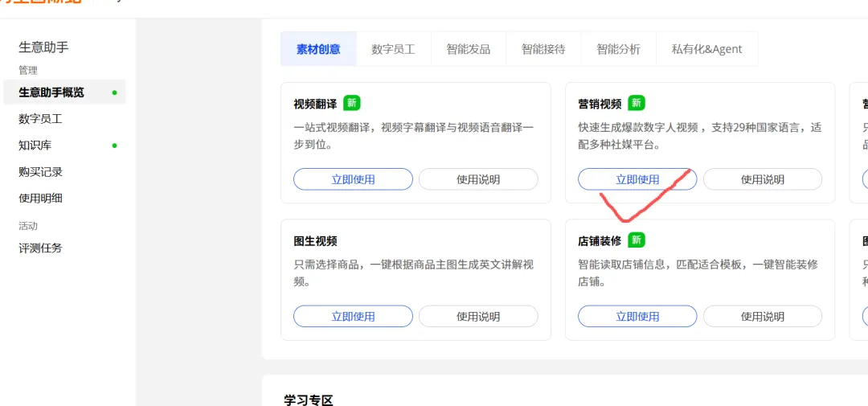
Task: Click 立即使用 for 图生视频
Action: [x=353, y=316]
